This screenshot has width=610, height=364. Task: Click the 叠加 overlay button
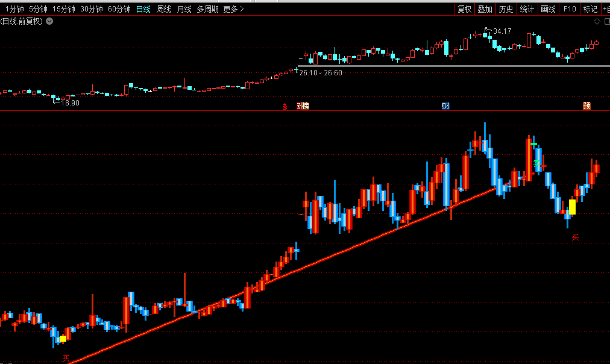point(485,9)
